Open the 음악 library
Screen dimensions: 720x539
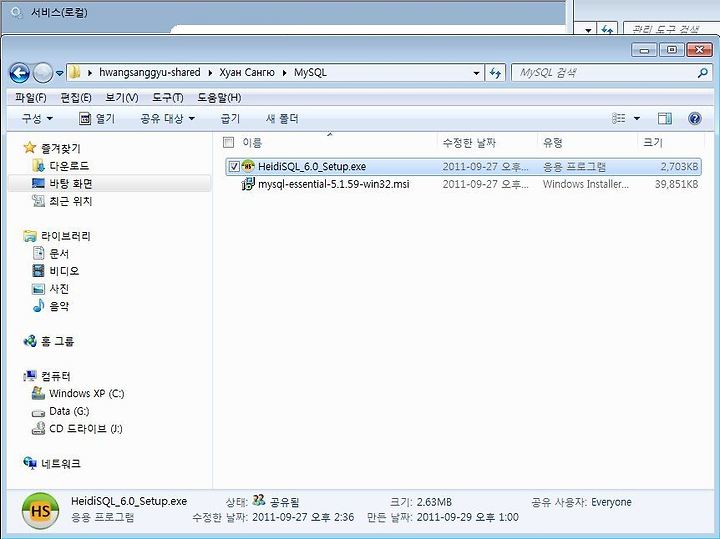pyautogui.click(x=59, y=306)
